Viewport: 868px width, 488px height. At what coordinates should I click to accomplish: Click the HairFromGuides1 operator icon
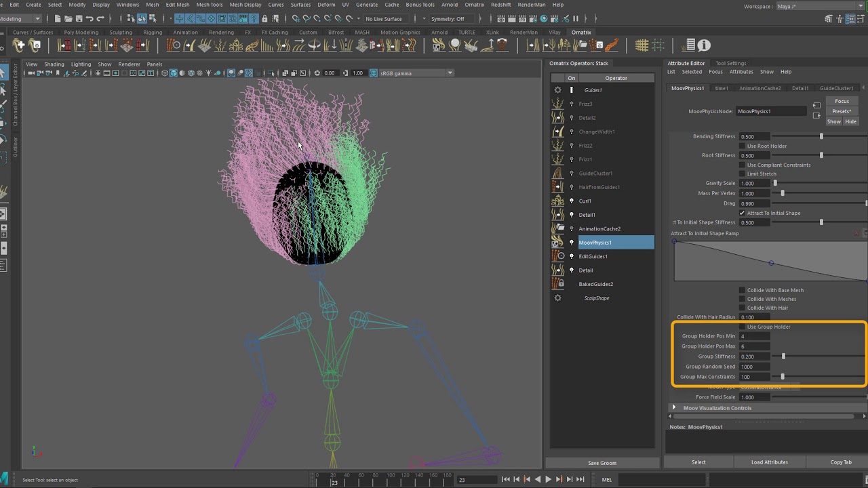click(x=558, y=187)
